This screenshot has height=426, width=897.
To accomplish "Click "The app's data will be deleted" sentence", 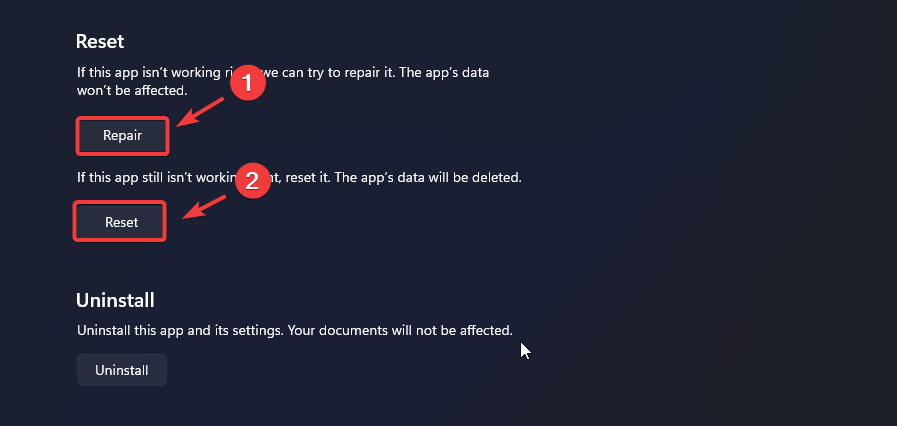I will click(x=431, y=178).
